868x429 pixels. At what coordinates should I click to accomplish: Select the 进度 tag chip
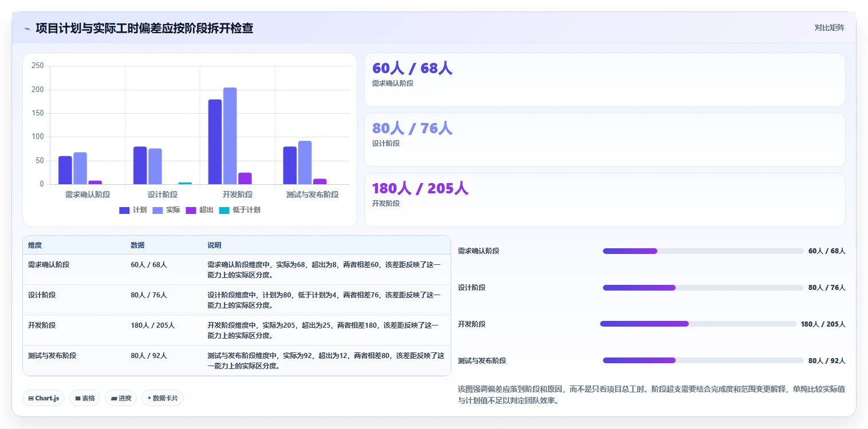[121, 398]
